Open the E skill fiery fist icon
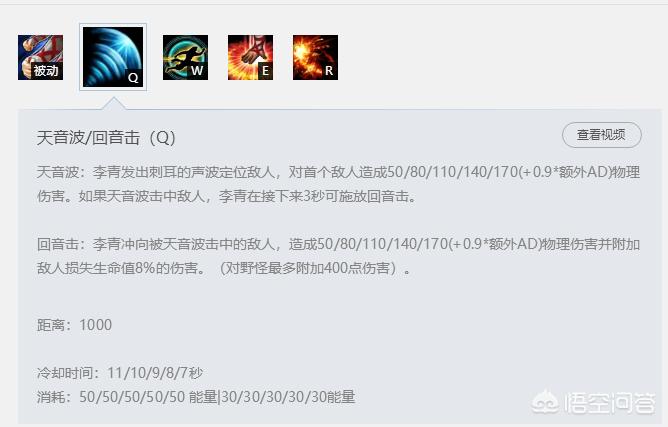Viewport: 668px width, 427px height. click(250, 58)
